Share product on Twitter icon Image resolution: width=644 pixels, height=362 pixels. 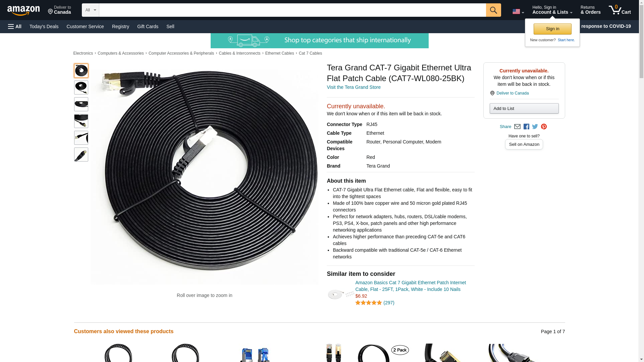tap(535, 127)
